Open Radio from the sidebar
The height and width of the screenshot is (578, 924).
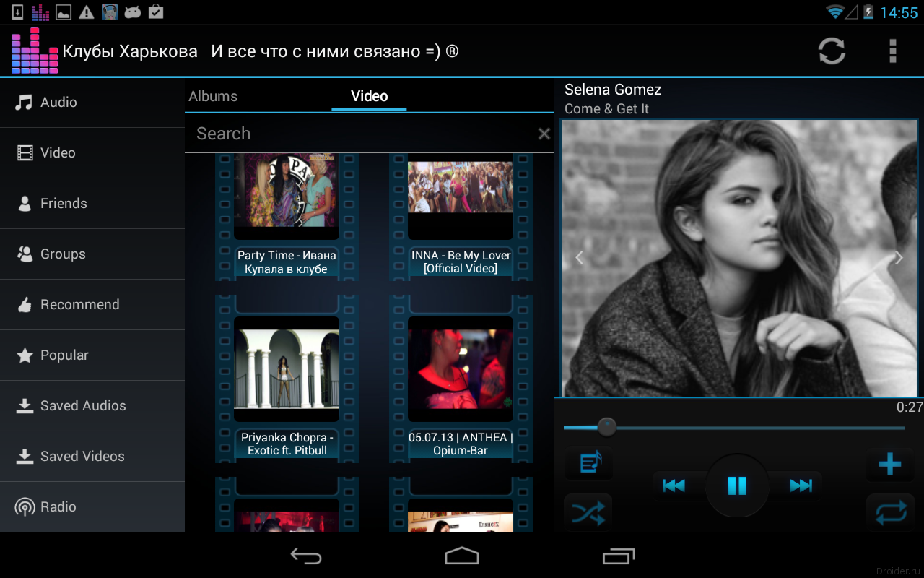pos(58,506)
